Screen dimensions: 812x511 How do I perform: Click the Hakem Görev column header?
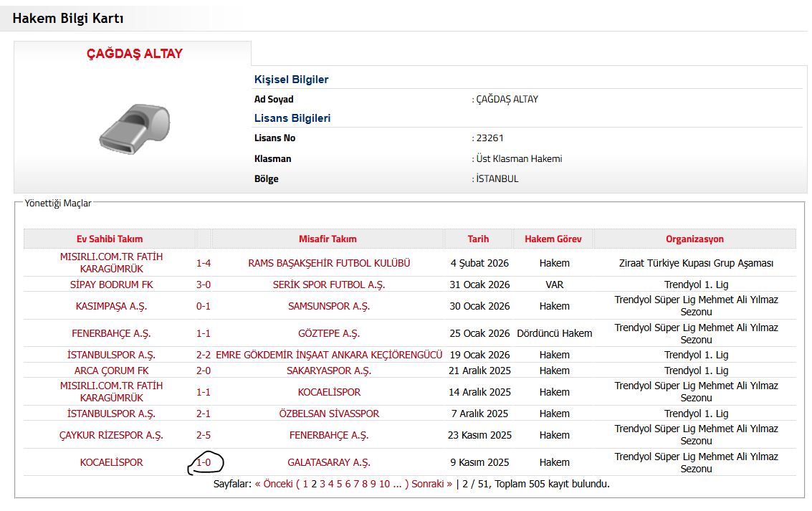553,239
